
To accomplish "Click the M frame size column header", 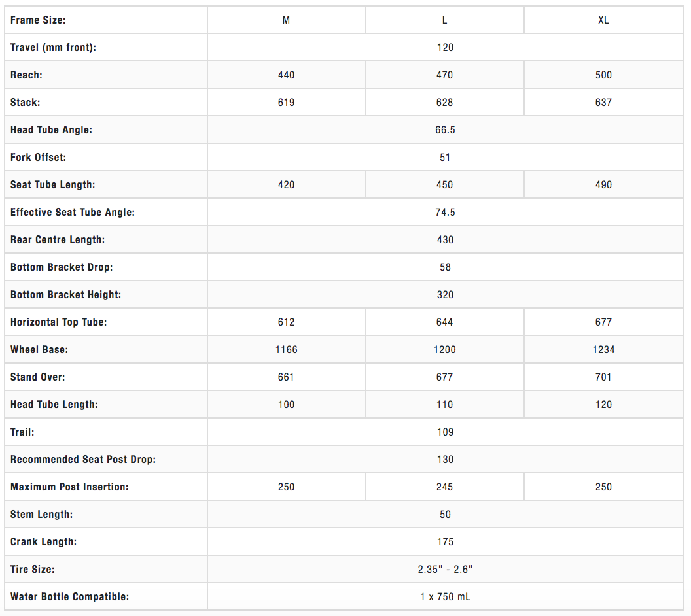I will pos(286,20).
